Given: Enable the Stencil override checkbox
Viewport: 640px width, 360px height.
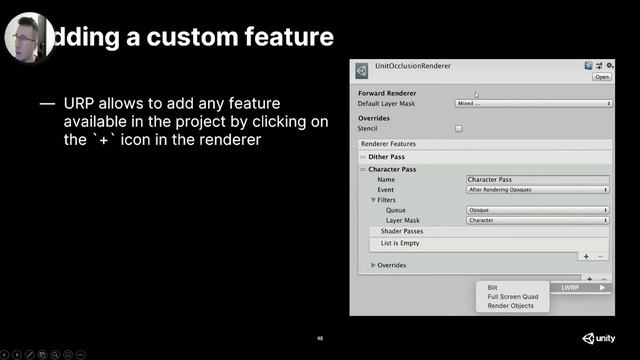Looking at the screenshot, I should coord(459,129).
